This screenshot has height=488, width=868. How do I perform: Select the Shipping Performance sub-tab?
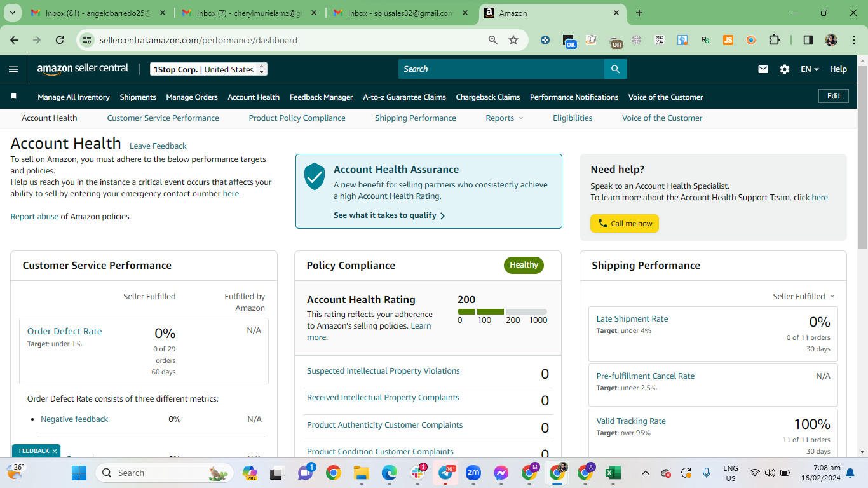pos(416,118)
